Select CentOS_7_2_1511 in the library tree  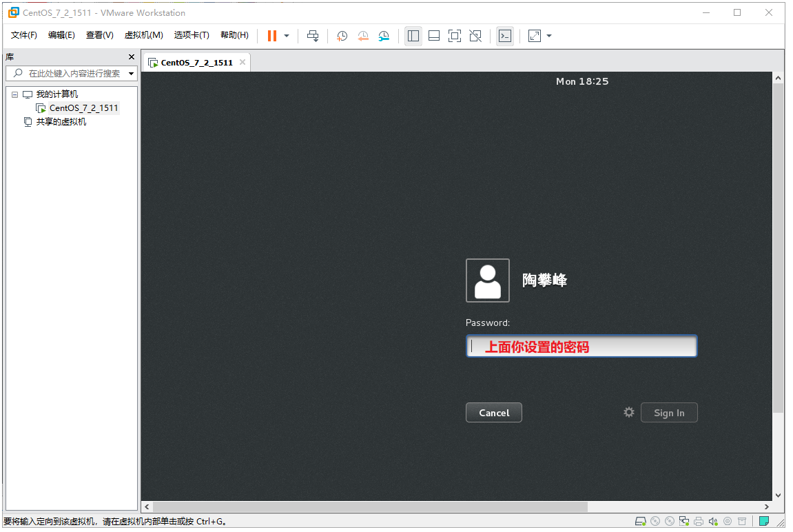[x=83, y=108]
